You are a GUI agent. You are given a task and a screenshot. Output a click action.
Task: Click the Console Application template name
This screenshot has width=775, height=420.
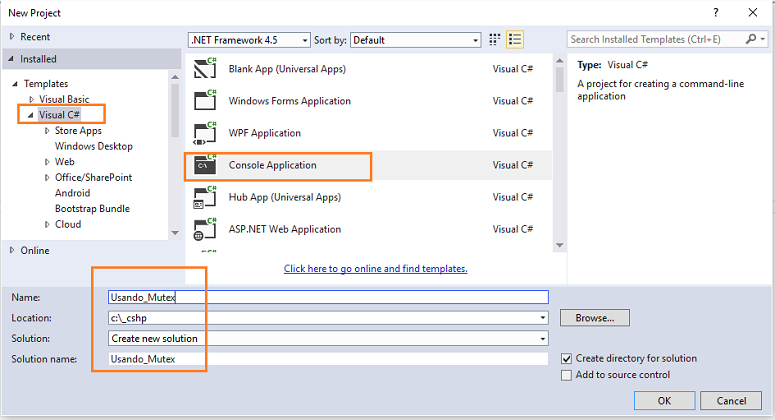[x=272, y=165]
